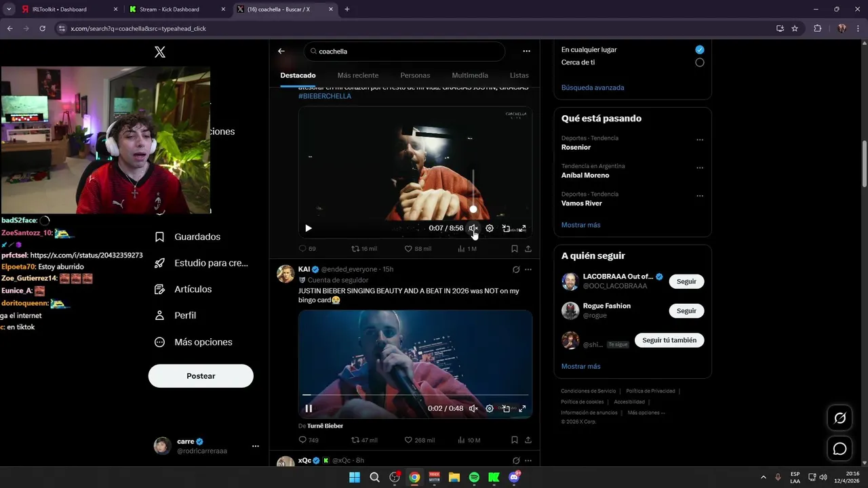
Task: Click the X logo home icon
Action: pyautogui.click(x=160, y=52)
